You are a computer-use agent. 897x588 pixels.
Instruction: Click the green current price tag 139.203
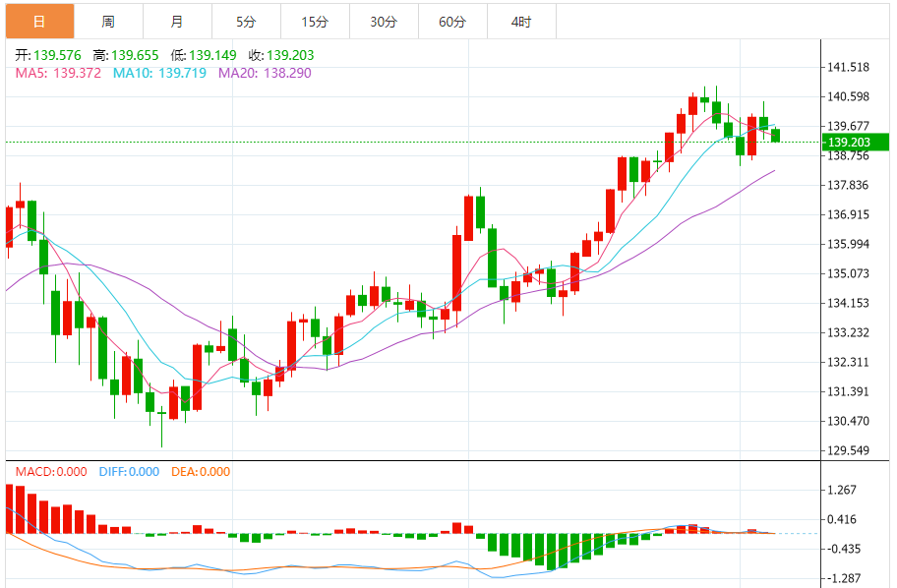pos(856,142)
